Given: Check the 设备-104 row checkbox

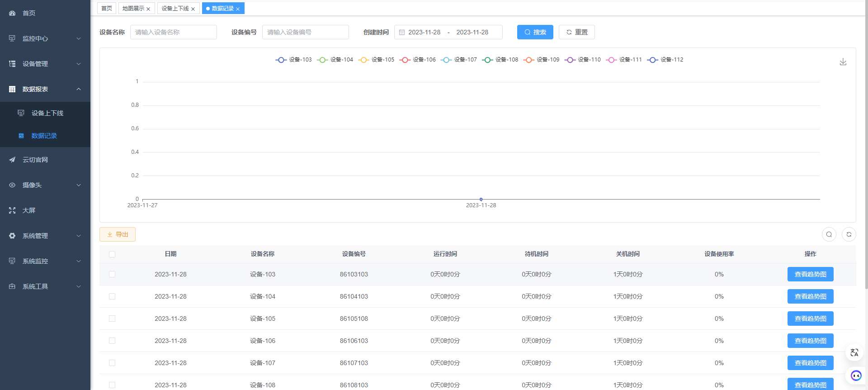Looking at the screenshot, I should click(x=112, y=296).
